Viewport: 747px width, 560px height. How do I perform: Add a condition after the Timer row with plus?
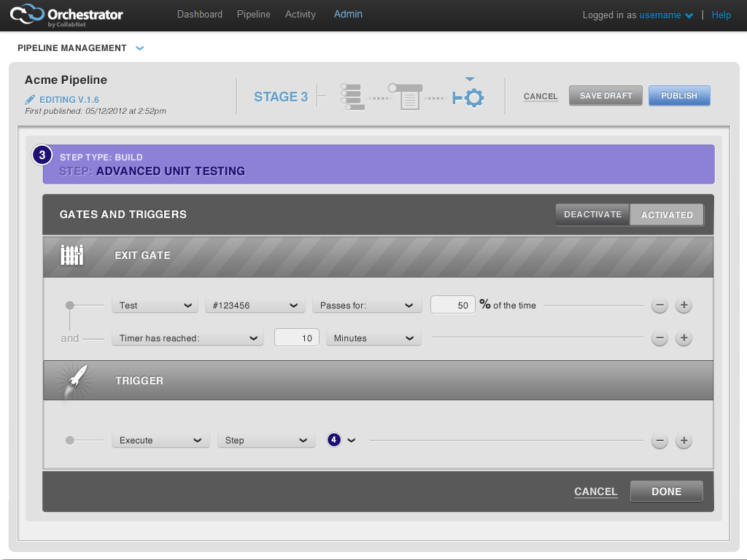pos(684,338)
